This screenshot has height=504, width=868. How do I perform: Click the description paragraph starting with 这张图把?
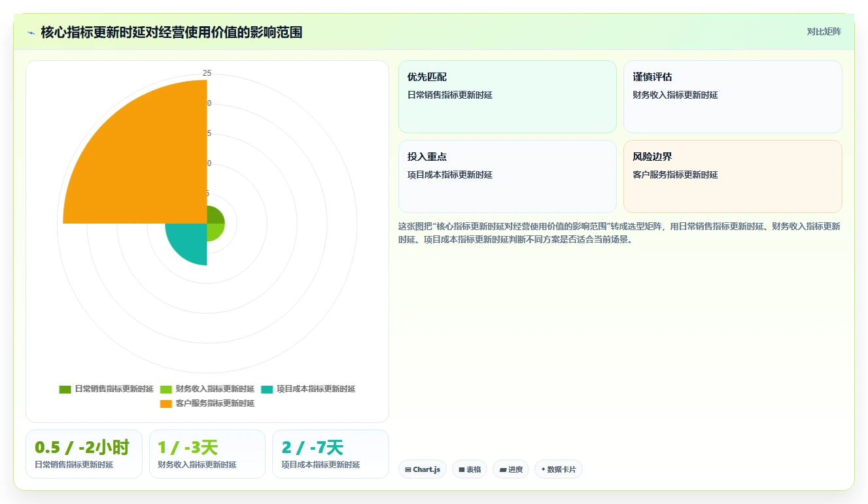(x=619, y=233)
